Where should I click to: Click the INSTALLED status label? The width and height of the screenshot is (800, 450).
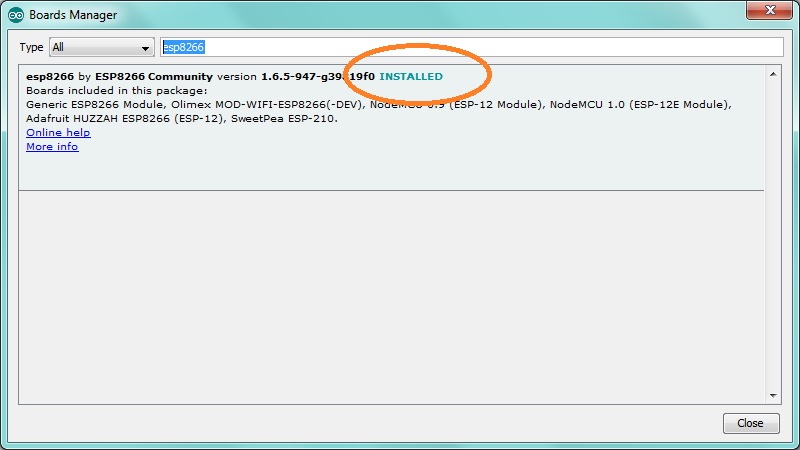[x=411, y=77]
